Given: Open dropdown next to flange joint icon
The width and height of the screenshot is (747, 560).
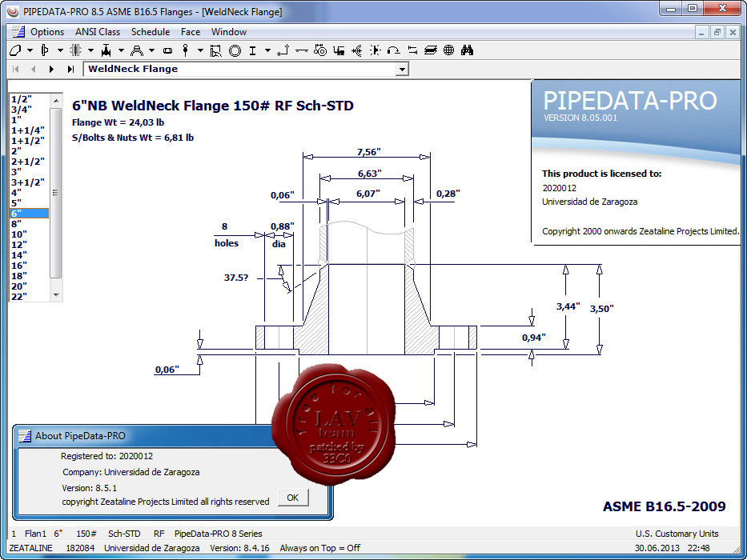Looking at the screenshot, I should pyautogui.click(x=90, y=50).
